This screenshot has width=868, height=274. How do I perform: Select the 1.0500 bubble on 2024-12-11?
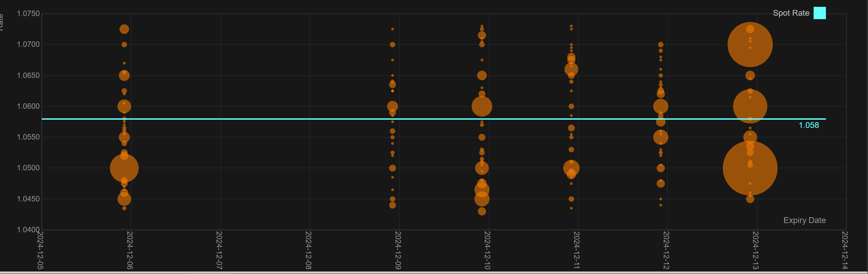[x=571, y=168]
